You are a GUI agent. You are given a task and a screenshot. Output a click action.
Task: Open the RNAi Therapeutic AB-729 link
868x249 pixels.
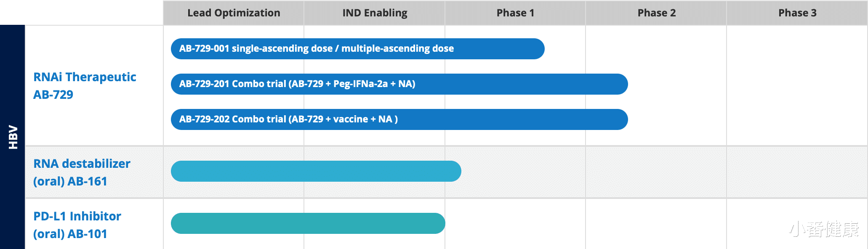pos(85,86)
